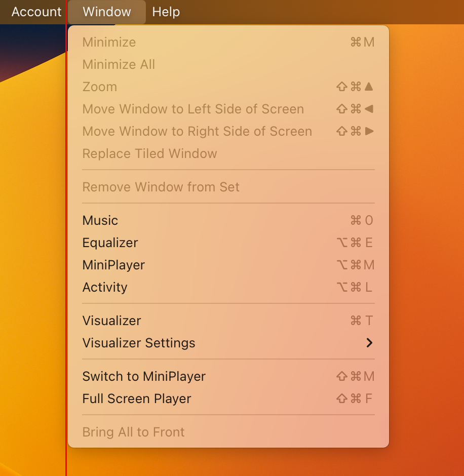Click the Minimize menu item

click(228, 42)
